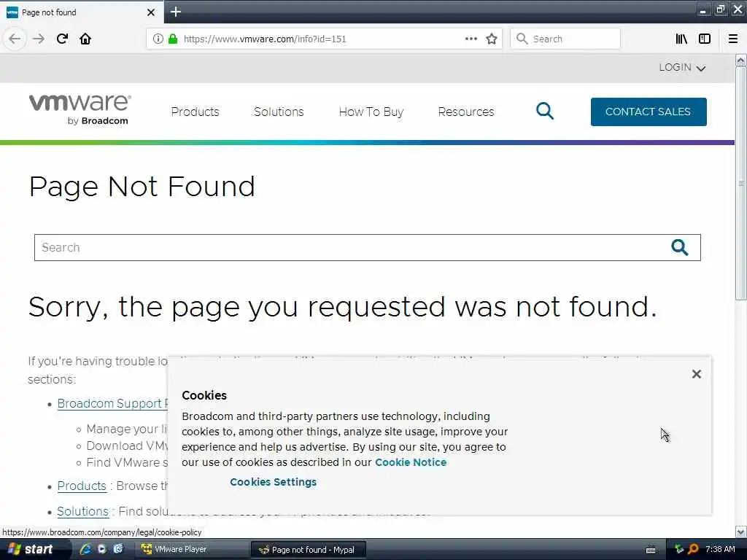The height and width of the screenshot is (560, 747).
Task: Dismiss the Cookies popup with X
Action: coord(697,374)
